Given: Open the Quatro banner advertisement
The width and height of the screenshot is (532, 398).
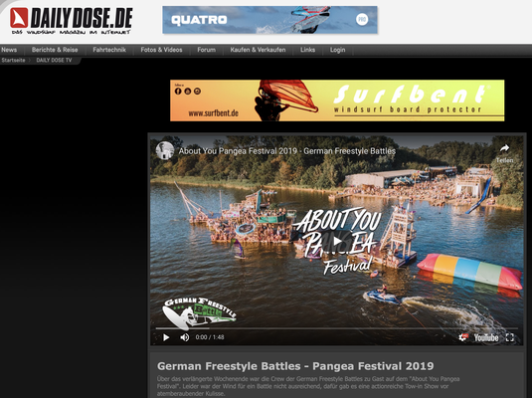Looking at the screenshot, I should pos(269,20).
